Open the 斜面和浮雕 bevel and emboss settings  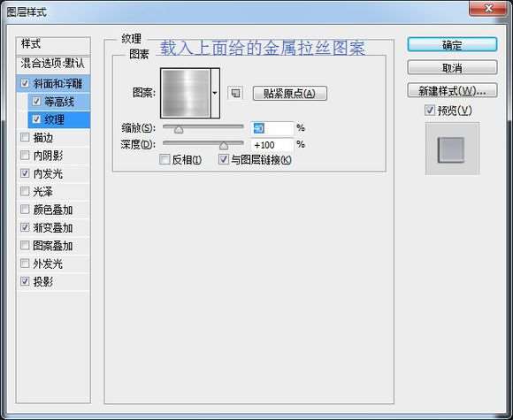point(53,84)
